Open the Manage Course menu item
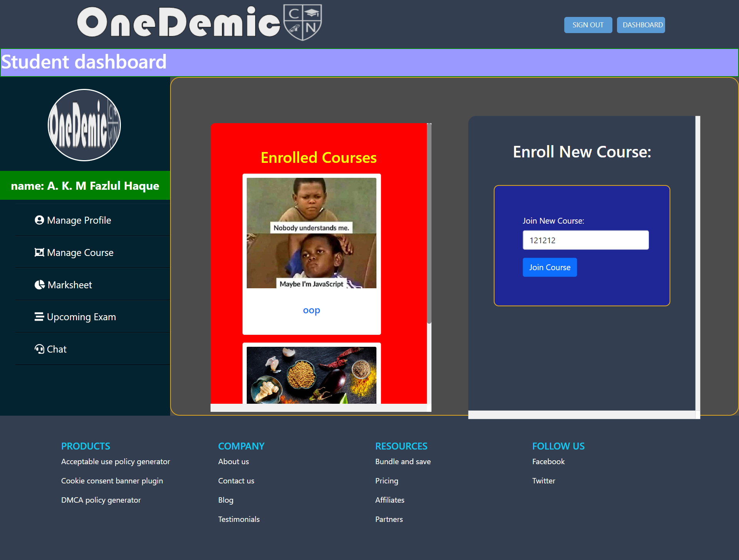This screenshot has width=739, height=560. (x=93, y=252)
